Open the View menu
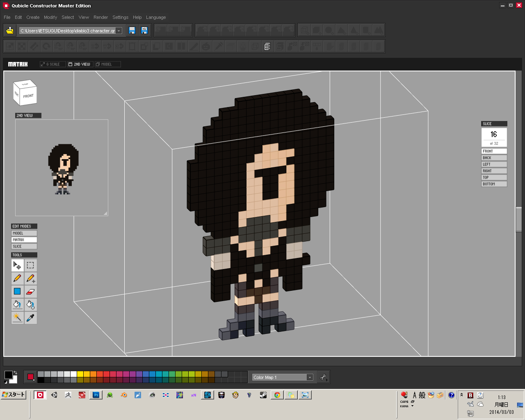The width and height of the screenshot is (525, 420). [84, 17]
